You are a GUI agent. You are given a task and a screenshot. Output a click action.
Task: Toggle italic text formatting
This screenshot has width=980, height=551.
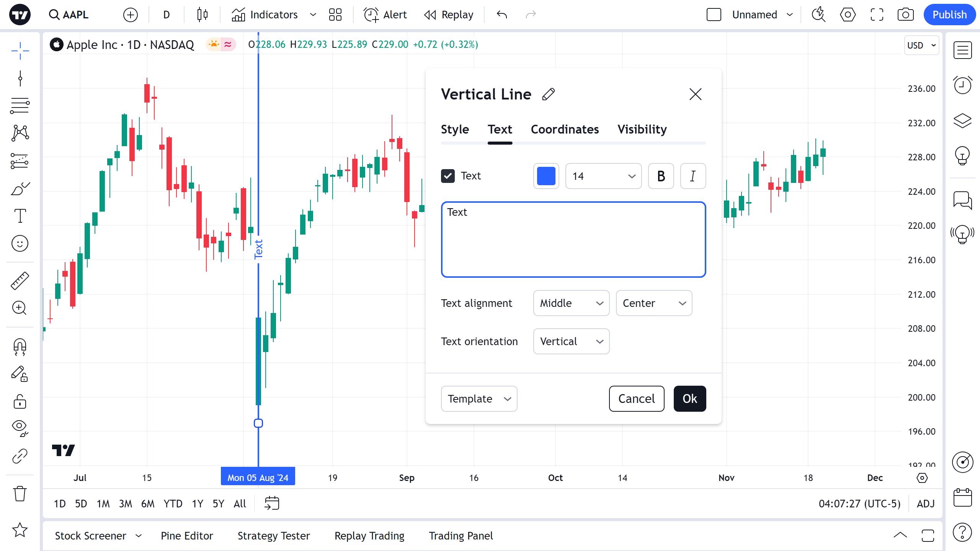click(x=693, y=176)
